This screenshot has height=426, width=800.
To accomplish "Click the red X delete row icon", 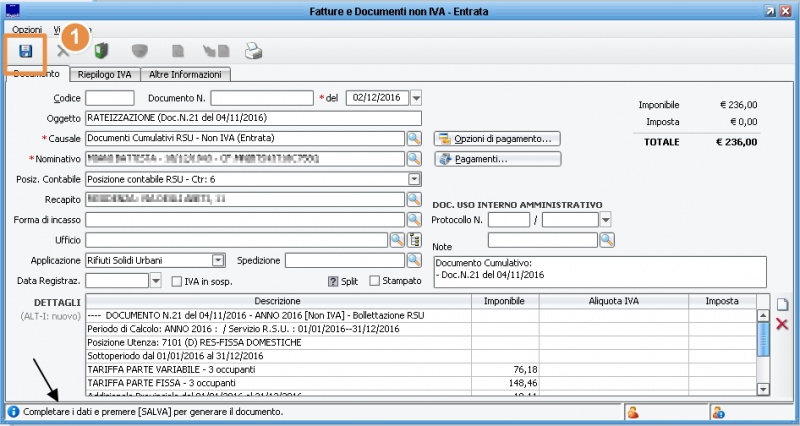I will pyautogui.click(x=782, y=324).
